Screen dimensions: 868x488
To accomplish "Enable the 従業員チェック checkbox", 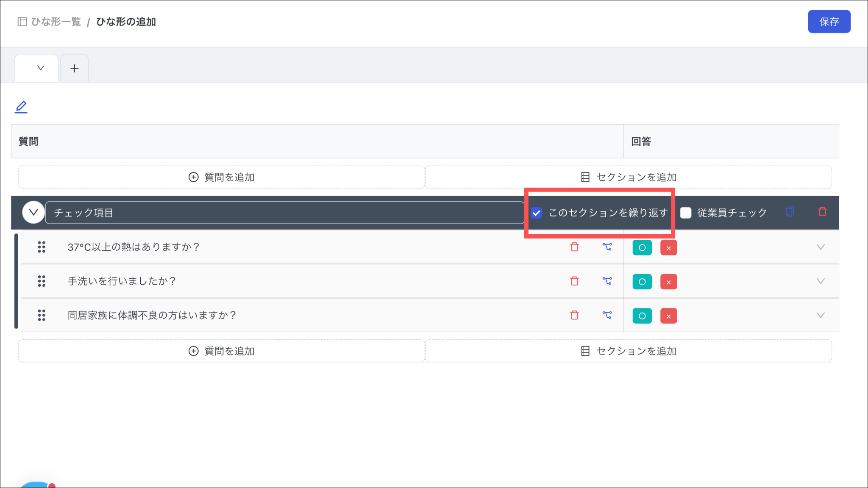I will pyautogui.click(x=685, y=213).
